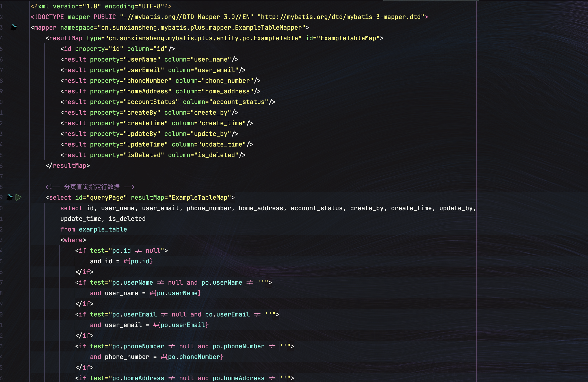
Task: Click the if test="po.id != null" line
Action: click(121, 251)
